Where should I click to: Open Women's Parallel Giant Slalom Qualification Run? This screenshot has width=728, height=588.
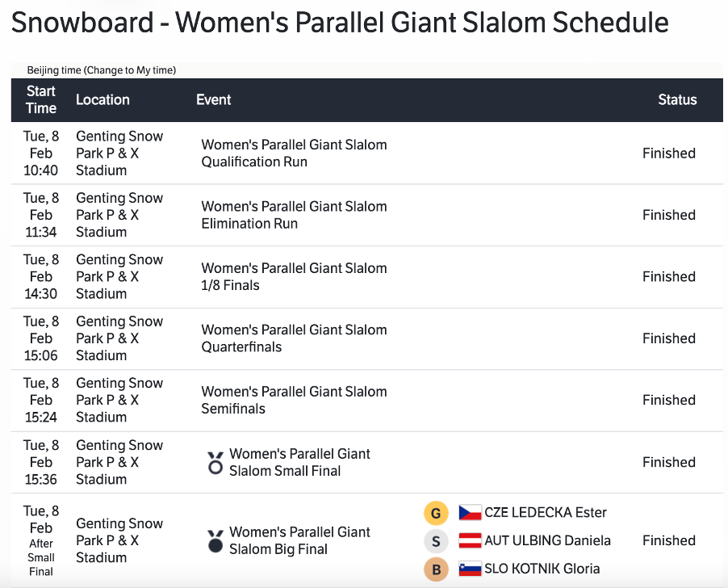(x=294, y=153)
